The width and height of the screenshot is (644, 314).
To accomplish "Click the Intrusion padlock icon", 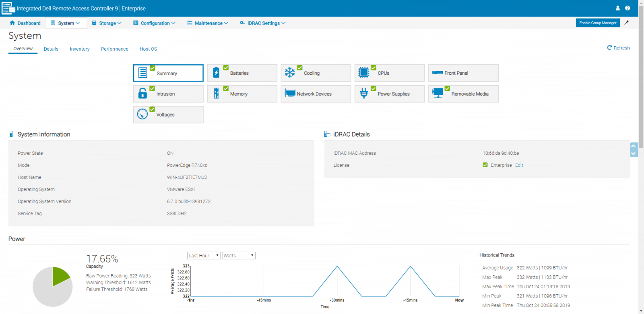I will click(x=142, y=93).
